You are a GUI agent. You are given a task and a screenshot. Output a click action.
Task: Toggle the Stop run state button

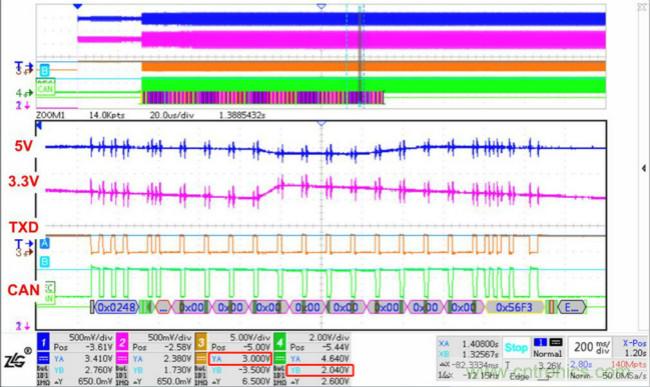pos(516,348)
